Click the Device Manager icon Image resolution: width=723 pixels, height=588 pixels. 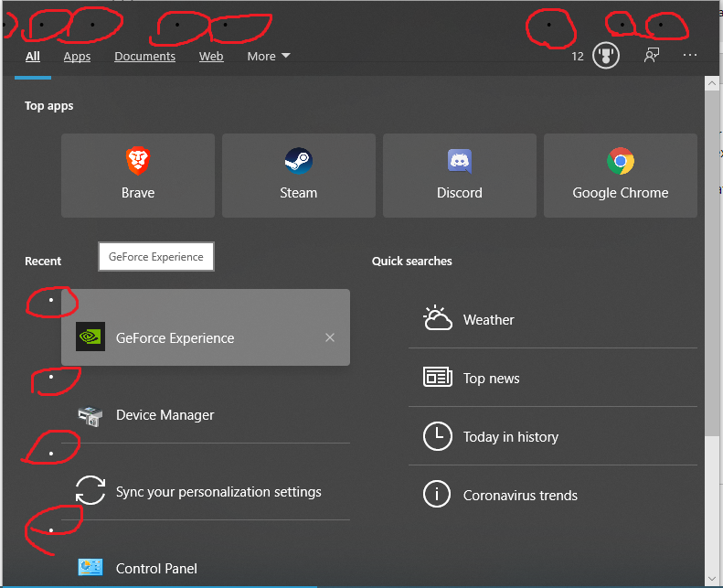click(x=90, y=415)
